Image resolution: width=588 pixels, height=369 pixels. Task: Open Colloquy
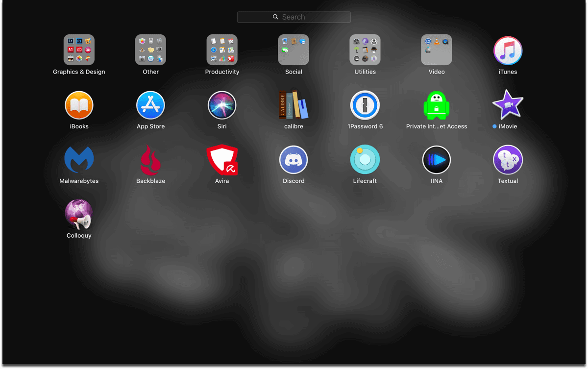[x=79, y=215]
